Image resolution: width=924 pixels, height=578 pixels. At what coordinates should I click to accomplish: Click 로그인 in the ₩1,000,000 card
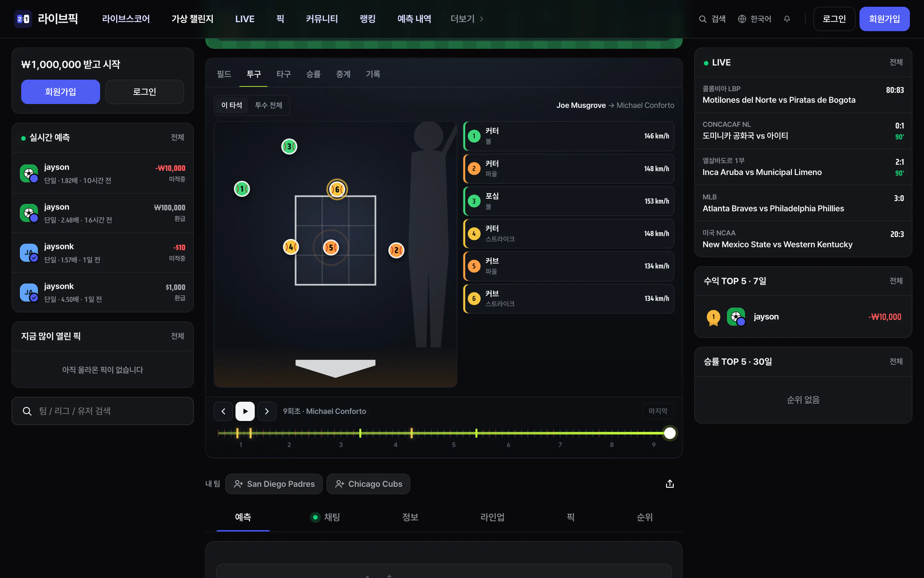tap(144, 92)
